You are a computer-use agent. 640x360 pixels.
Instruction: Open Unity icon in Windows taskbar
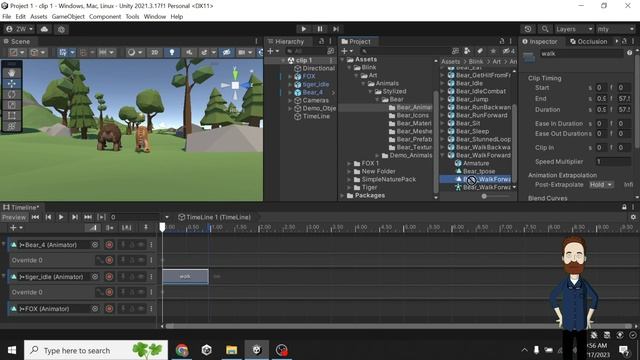click(x=256, y=350)
